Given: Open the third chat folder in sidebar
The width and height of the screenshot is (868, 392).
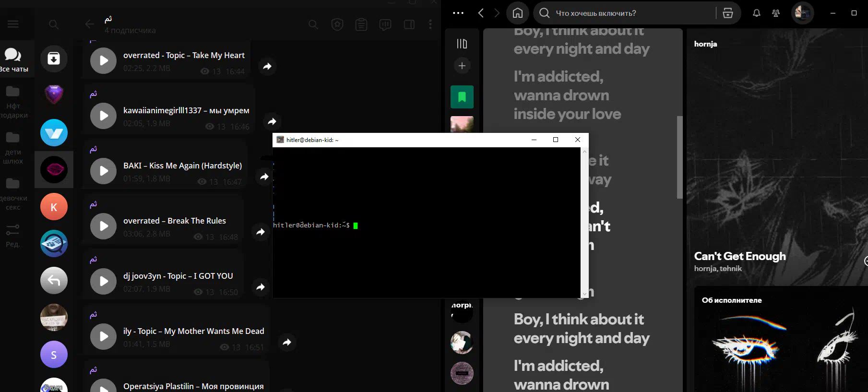Looking at the screenshot, I should (14, 148).
